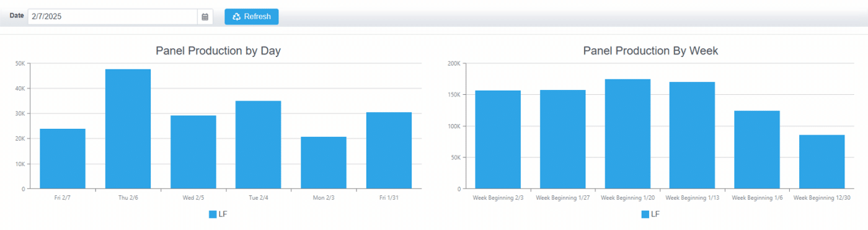Toggle LF legend swatch in daily chart
Image resolution: width=868 pixels, height=230 pixels.
click(x=213, y=215)
